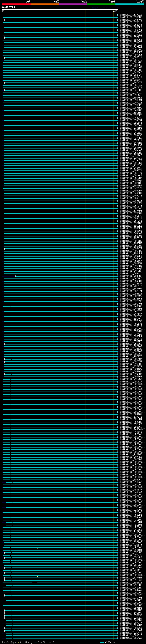This screenshot has width=146, height=644.
Task: Open hit UniRef100_B9S8B2
Action: 131,17
